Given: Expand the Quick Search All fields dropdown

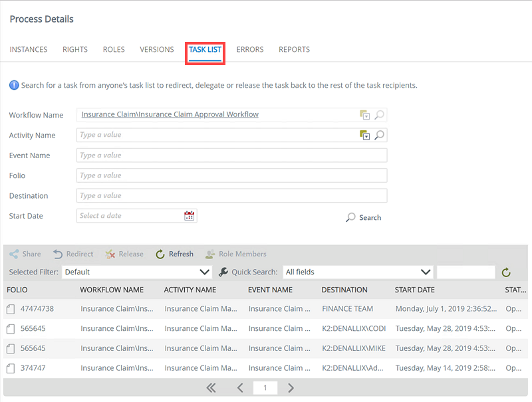Looking at the screenshot, I should click(x=358, y=272).
